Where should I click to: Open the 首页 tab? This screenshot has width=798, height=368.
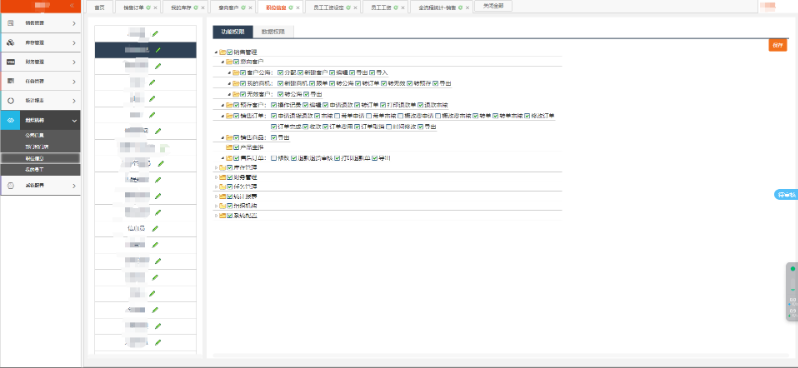point(99,8)
